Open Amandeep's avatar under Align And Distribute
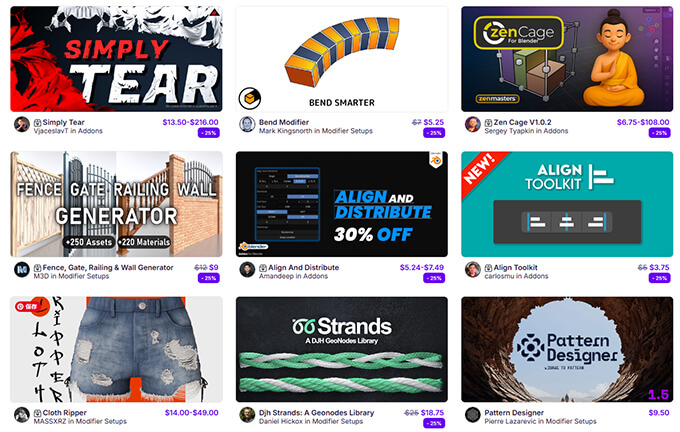The image size is (680, 432). tap(247, 270)
